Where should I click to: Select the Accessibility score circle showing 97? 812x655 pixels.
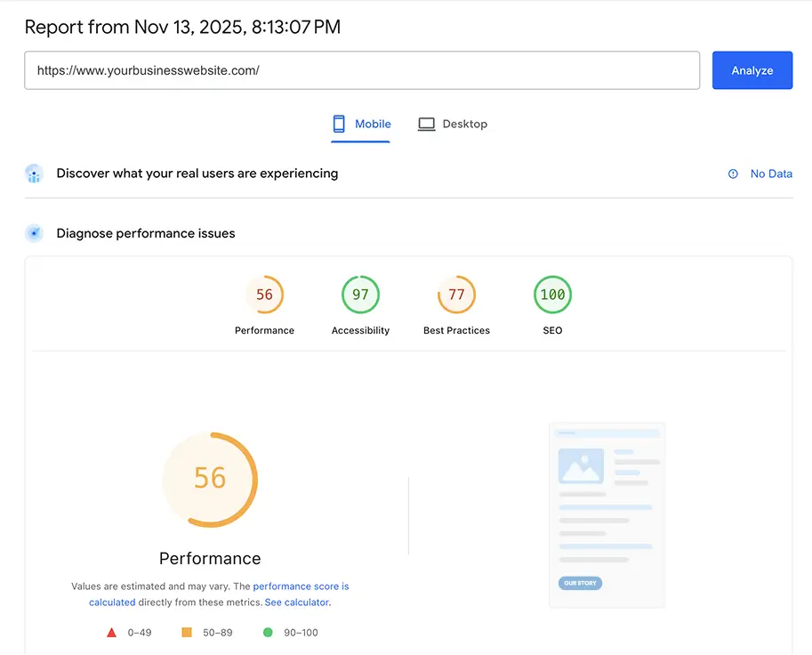[360, 294]
